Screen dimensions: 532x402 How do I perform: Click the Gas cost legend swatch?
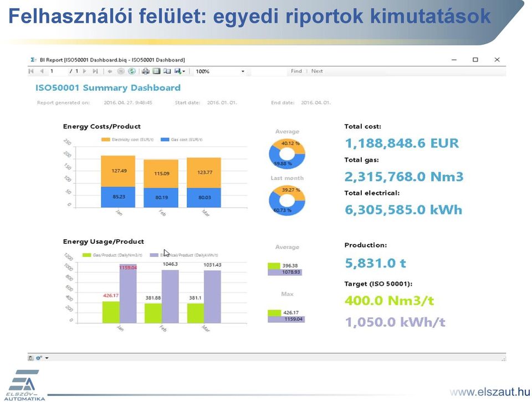pyautogui.click(x=165, y=140)
